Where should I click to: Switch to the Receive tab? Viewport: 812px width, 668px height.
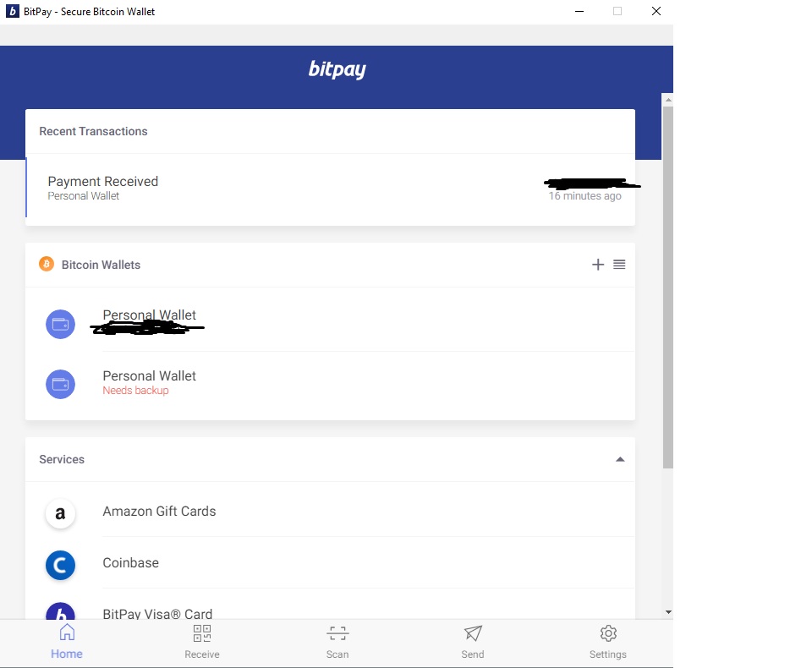point(202,642)
